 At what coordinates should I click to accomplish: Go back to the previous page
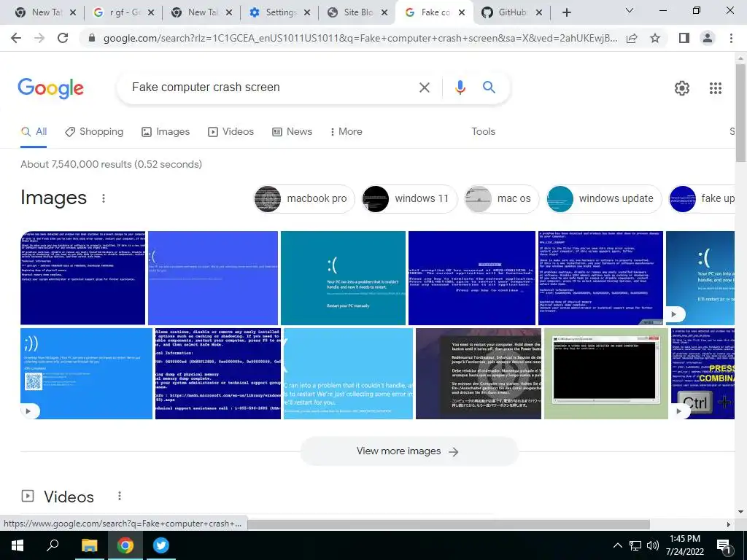tap(16, 38)
